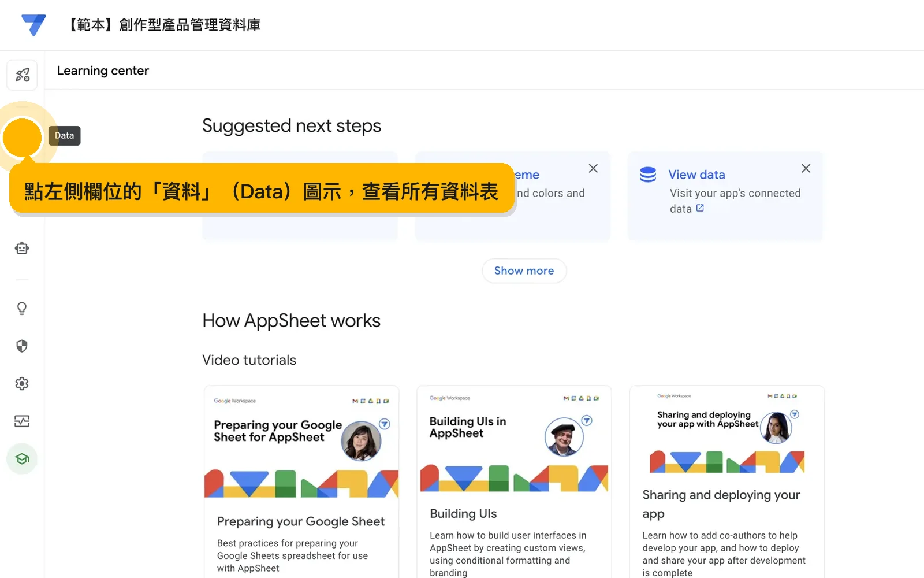Open the Automation bot icon in sidebar
Screen dimensions: 924x578
[22, 249]
